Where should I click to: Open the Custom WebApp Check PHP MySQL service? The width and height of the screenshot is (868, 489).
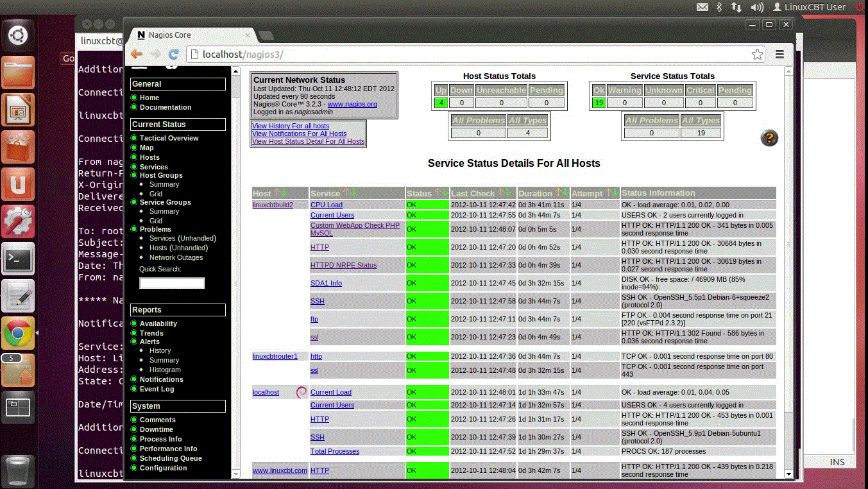[x=355, y=229]
